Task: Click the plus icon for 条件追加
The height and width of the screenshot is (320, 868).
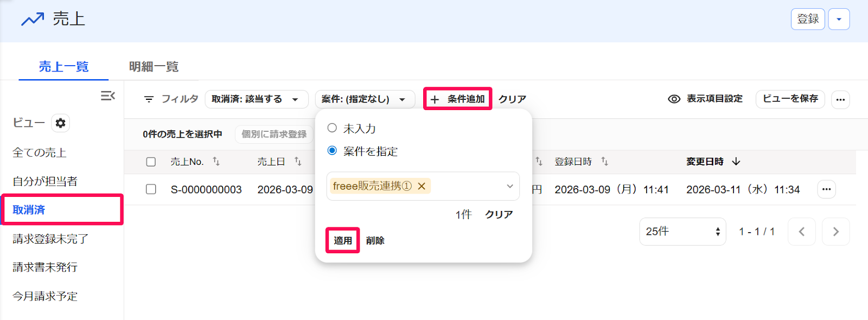Action: [435, 99]
